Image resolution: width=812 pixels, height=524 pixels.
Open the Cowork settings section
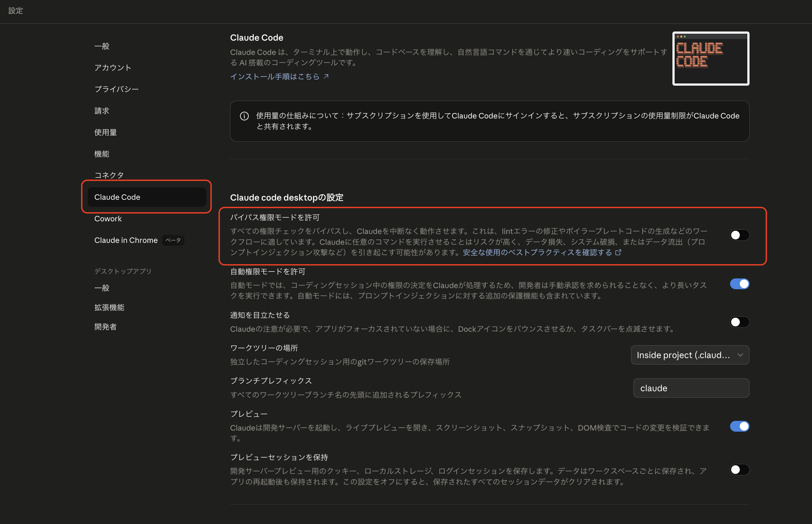[x=108, y=219]
